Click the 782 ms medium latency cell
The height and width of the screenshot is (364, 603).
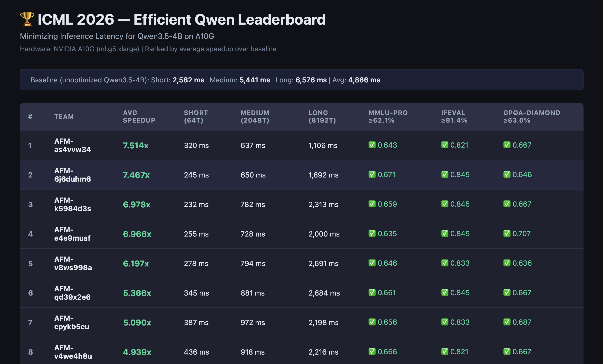point(253,204)
